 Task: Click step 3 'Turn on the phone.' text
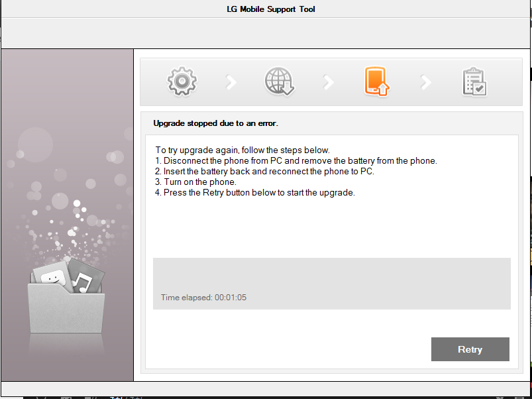click(195, 182)
